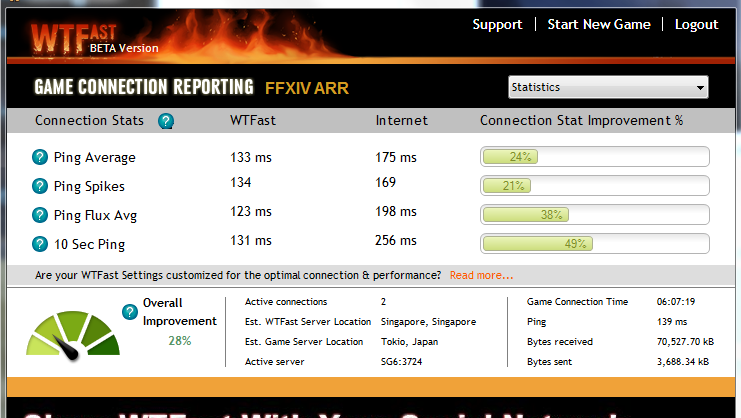The height and width of the screenshot is (418, 741).
Task: Click the 169 Internet ping spikes value
Action: point(386,182)
